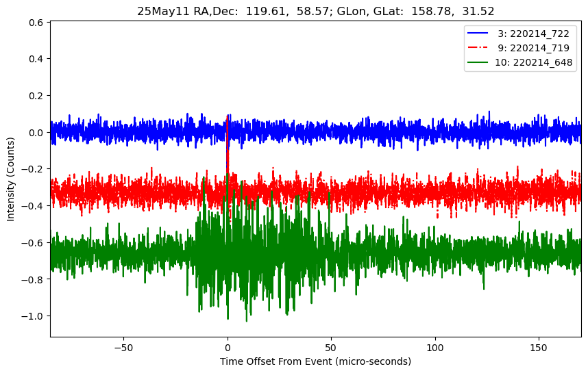Viewport: 588px width, 373px height.
Task: Click the plot title with RA,Dec coordinates
Action: (315, 11)
